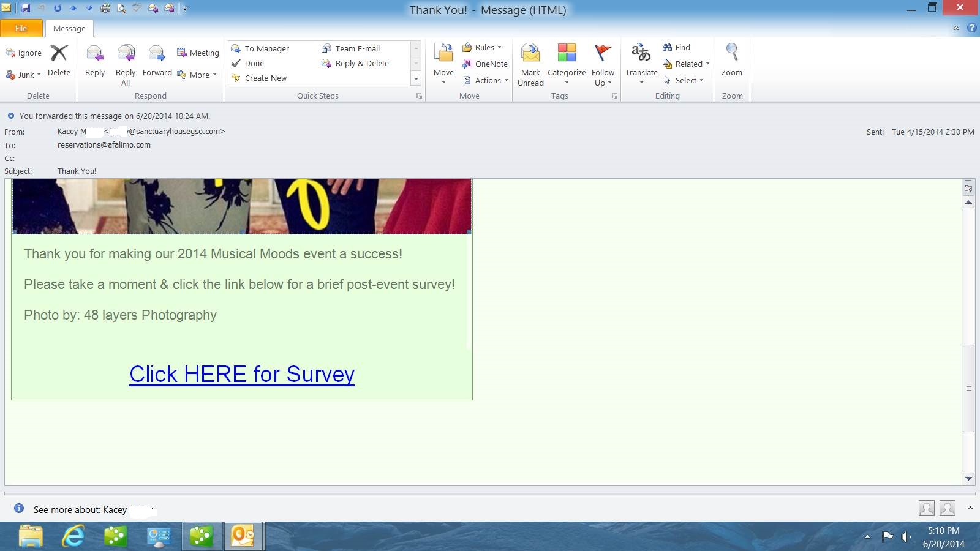Click the Translate icon
The image size is (980, 551).
[x=641, y=54]
